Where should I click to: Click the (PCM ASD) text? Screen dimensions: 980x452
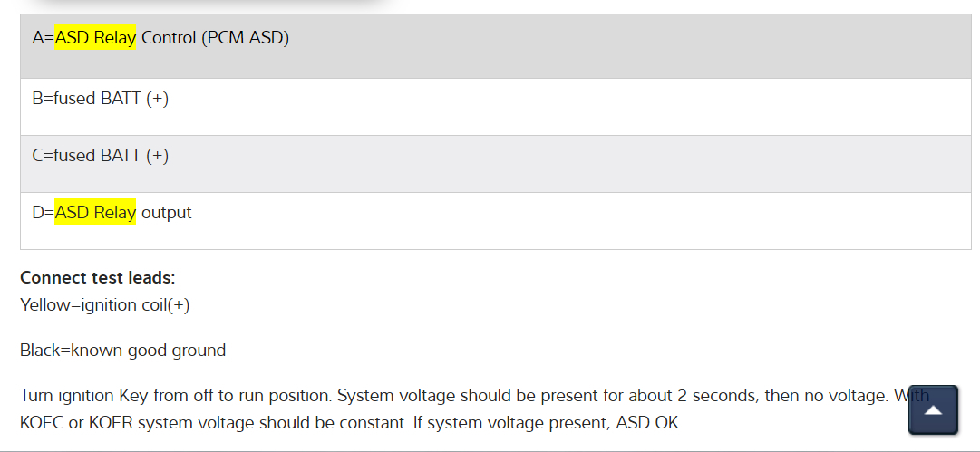click(246, 38)
